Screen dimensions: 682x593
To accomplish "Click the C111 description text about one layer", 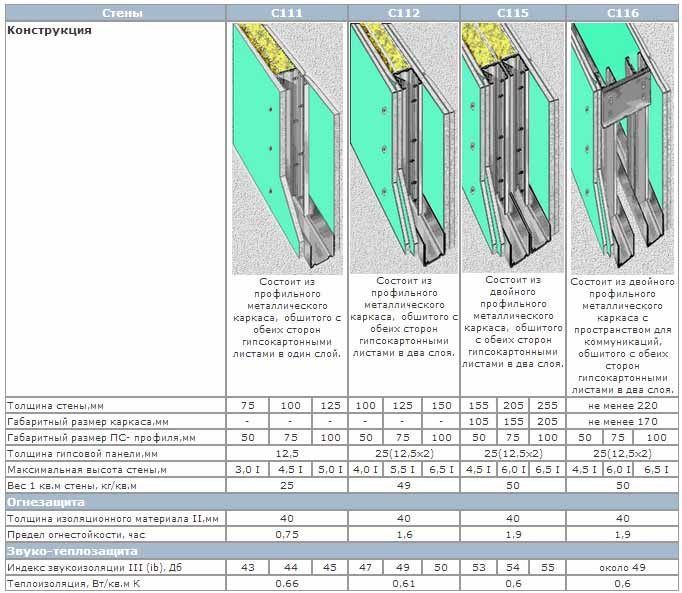I will pos(287,318).
